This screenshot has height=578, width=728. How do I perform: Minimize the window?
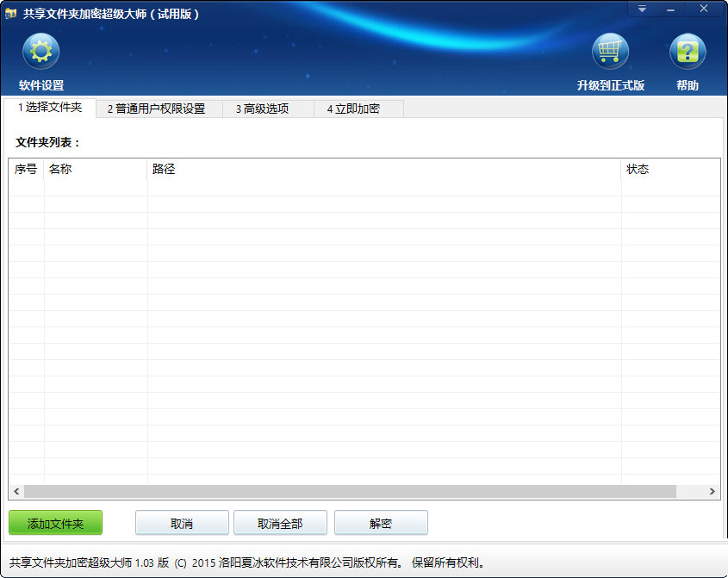click(670, 9)
